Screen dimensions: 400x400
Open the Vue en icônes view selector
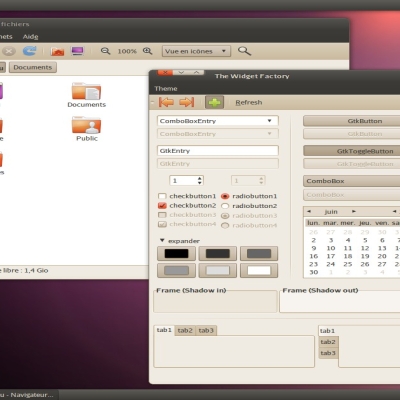tap(196, 51)
